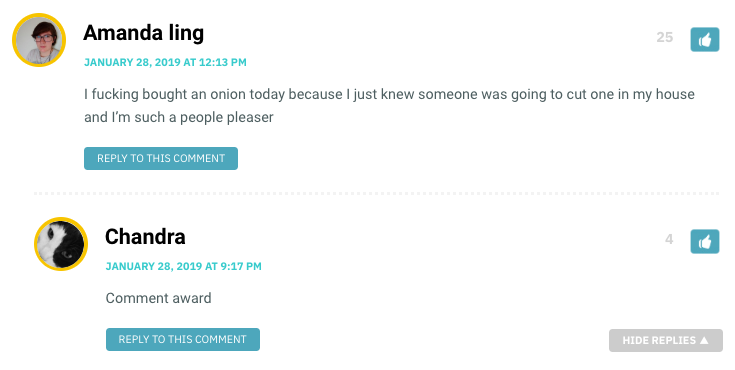
Task: Click the 25 likes count
Action: [x=665, y=37]
